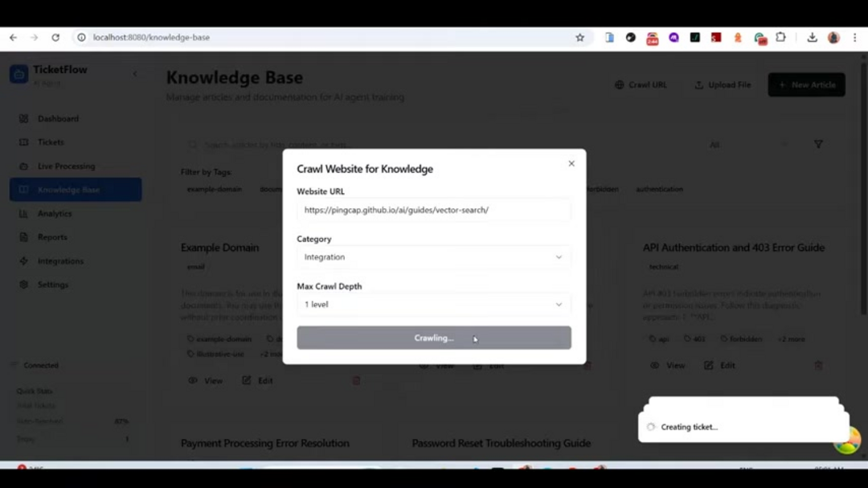Expand the Max Crawl Depth dropdown
Viewport: 868px width, 488px height.
[433, 304]
